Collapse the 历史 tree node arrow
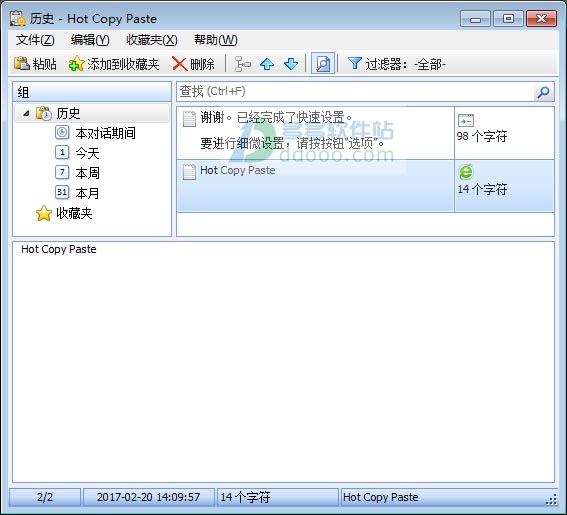 pyautogui.click(x=26, y=114)
